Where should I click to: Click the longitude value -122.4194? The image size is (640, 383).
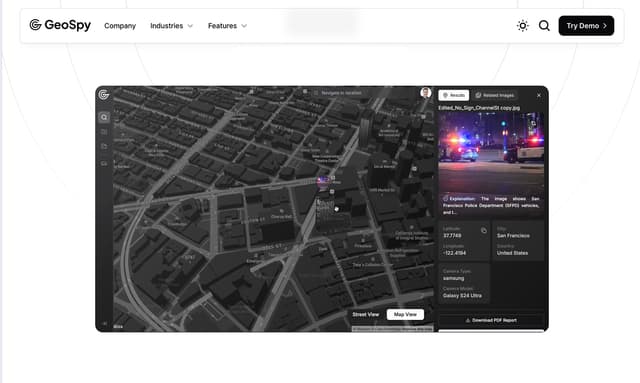click(454, 253)
